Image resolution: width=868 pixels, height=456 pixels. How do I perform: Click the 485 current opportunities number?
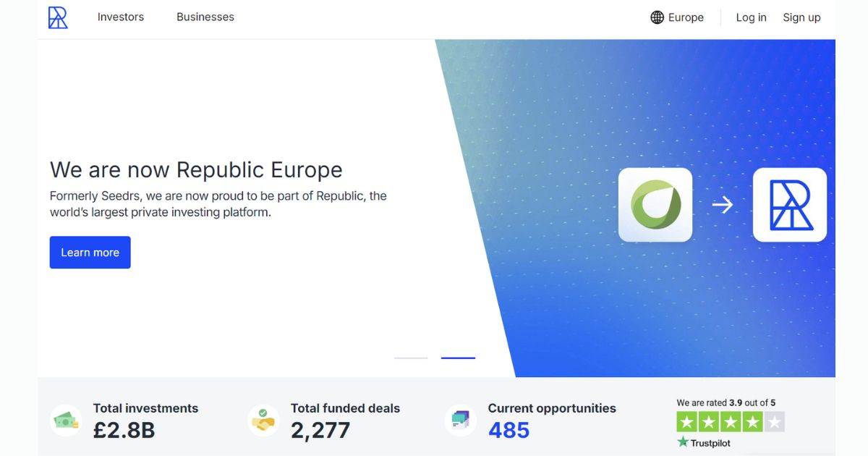(509, 430)
